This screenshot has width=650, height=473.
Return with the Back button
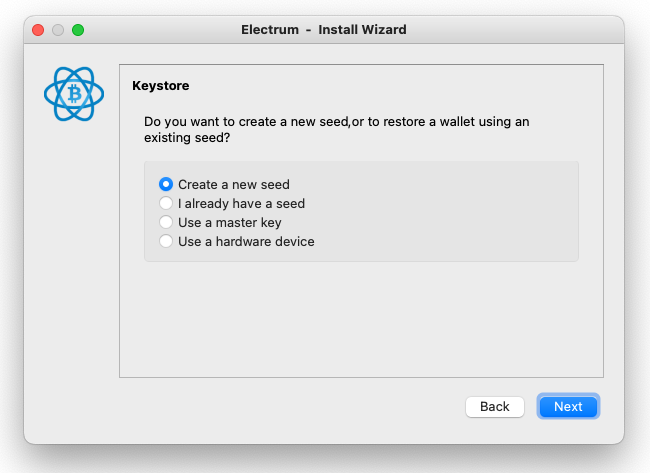click(x=495, y=406)
